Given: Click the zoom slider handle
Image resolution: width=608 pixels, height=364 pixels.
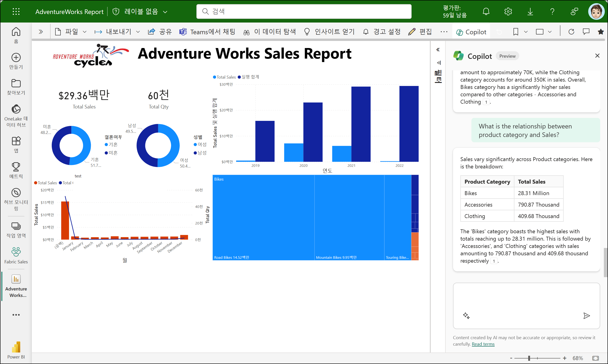Looking at the screenshot, I should pyautogui.click(x=529, y=358).
